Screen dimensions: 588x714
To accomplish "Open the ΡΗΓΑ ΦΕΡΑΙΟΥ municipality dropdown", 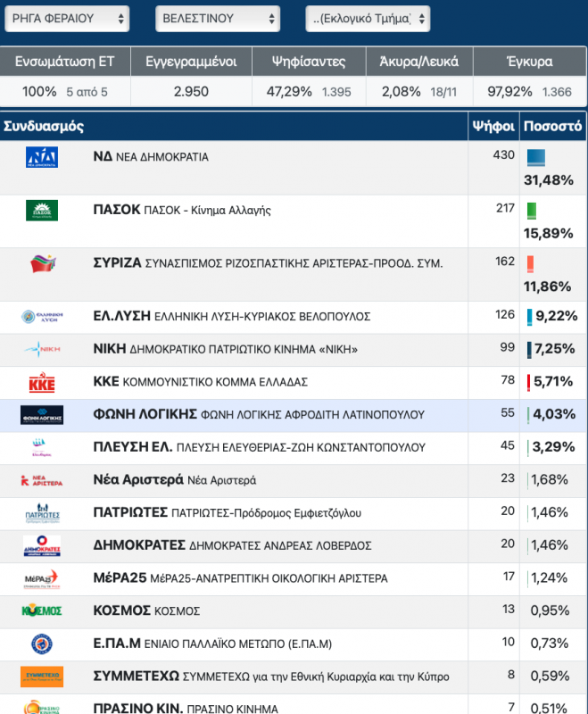I will 67,19.
